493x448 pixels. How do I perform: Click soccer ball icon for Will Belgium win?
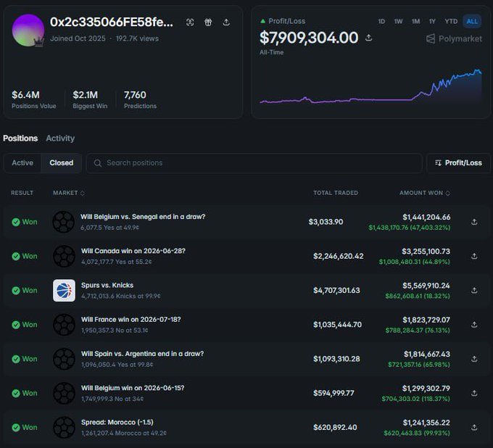click(x=64, y=393)
